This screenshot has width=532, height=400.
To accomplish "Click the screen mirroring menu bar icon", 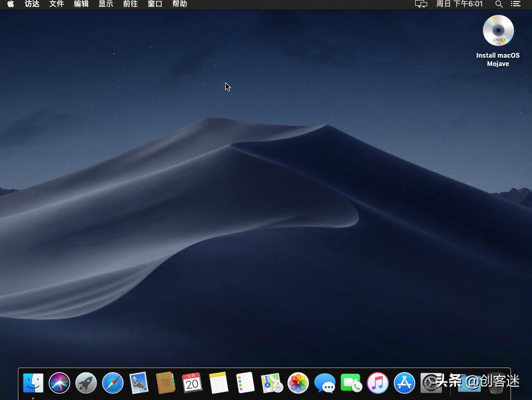I will click(421, 4).
